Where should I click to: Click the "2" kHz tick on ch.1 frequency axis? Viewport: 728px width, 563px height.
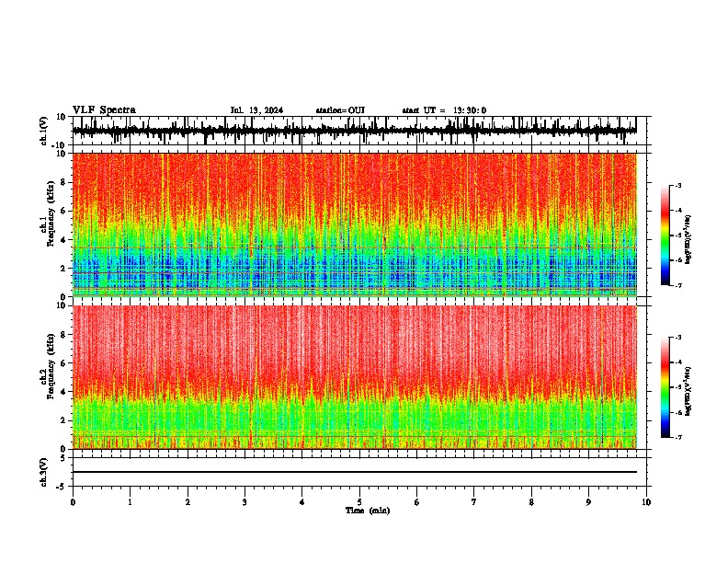coord(63,269)
